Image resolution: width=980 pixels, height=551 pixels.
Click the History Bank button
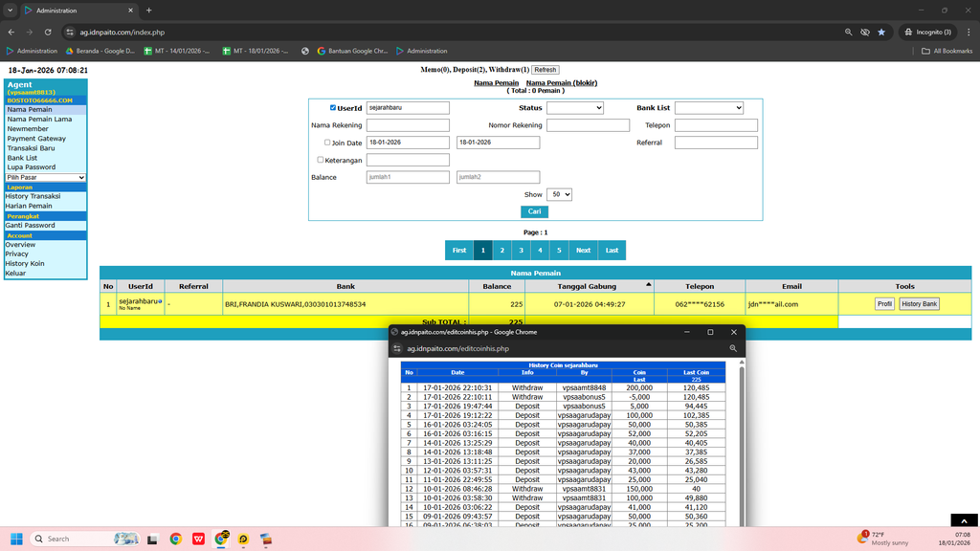pyautogui.click(x=919, y=303)
